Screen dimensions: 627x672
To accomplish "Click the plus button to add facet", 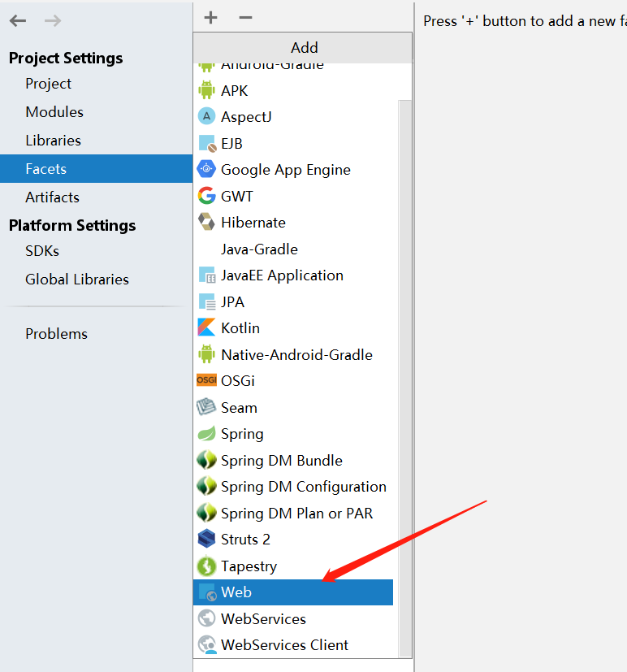I will (211, 18).
